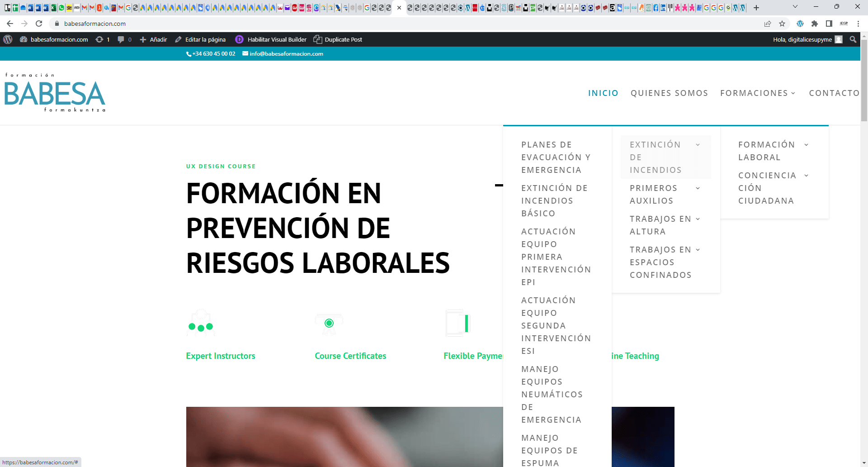868x467 pixels.
Task: Expand FORMACIÓN LABORAL submenu
Action: point(774,151)
